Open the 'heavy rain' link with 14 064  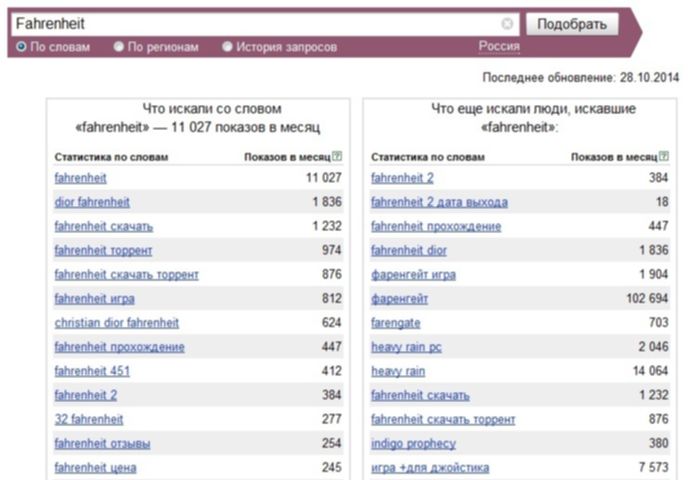[398, 371]
